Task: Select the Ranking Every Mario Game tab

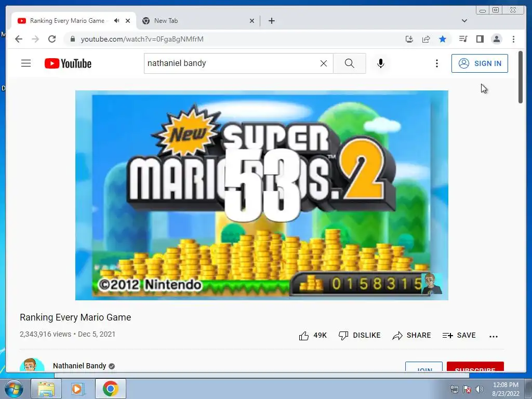Action: [x=74, y=21]
